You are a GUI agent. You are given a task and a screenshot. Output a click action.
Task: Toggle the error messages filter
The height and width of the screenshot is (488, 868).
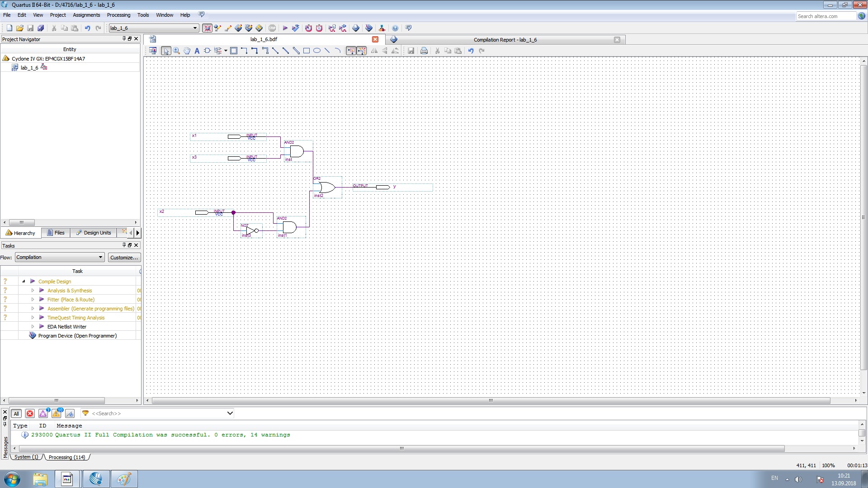30,413
